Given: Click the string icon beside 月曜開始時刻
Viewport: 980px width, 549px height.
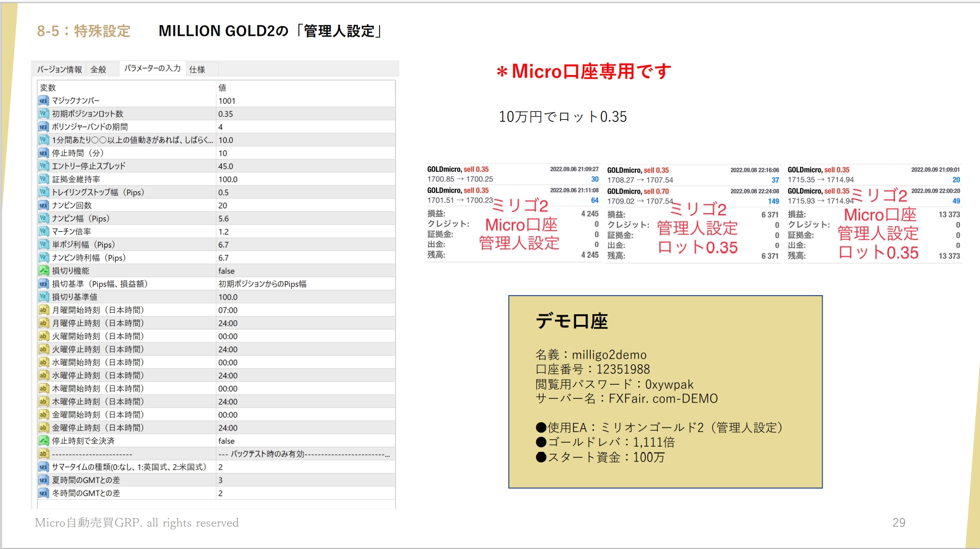Looking at the screenshot, I should click(43, 310).
